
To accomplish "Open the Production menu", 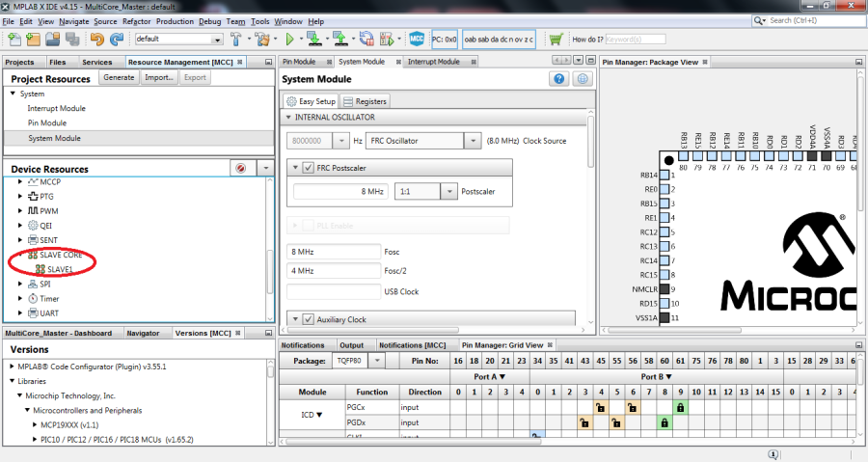I will click(x=175, y=20).
